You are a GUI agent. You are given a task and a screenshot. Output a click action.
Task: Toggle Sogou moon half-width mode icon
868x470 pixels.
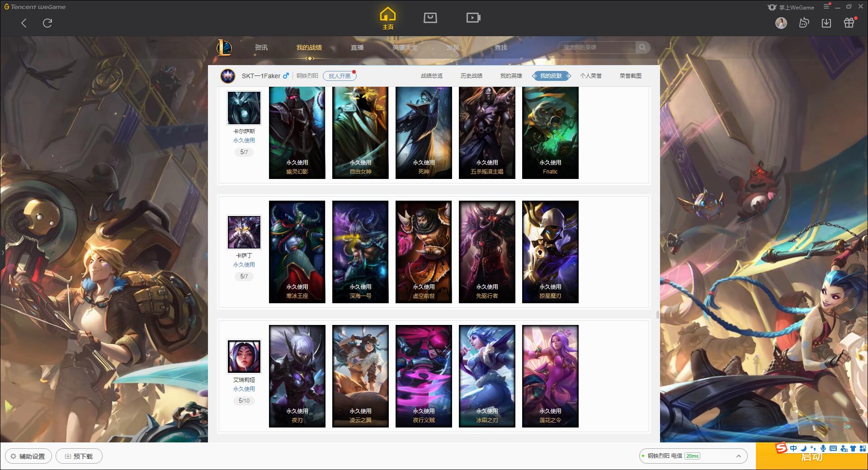point(803,448)
